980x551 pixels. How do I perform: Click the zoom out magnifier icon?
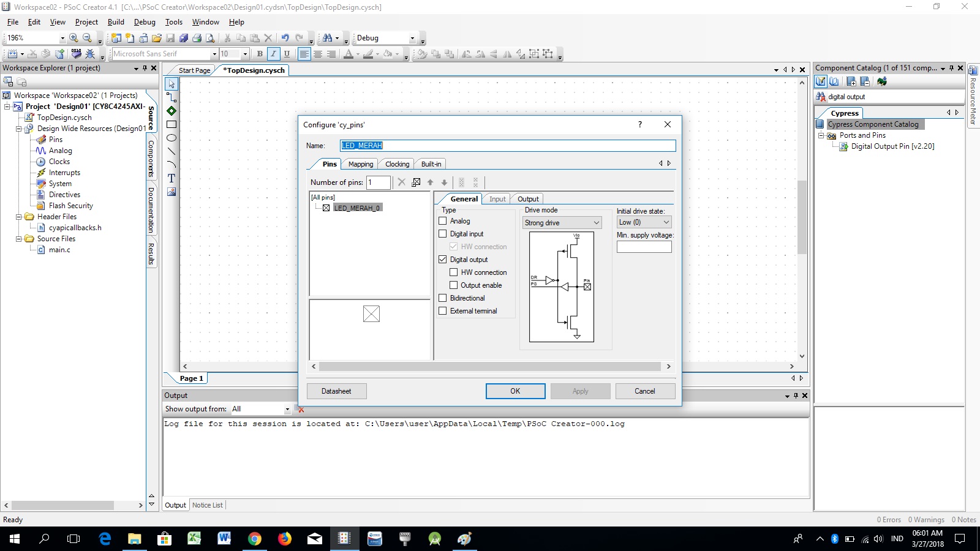pyautogui.click(x=87, y=38)
